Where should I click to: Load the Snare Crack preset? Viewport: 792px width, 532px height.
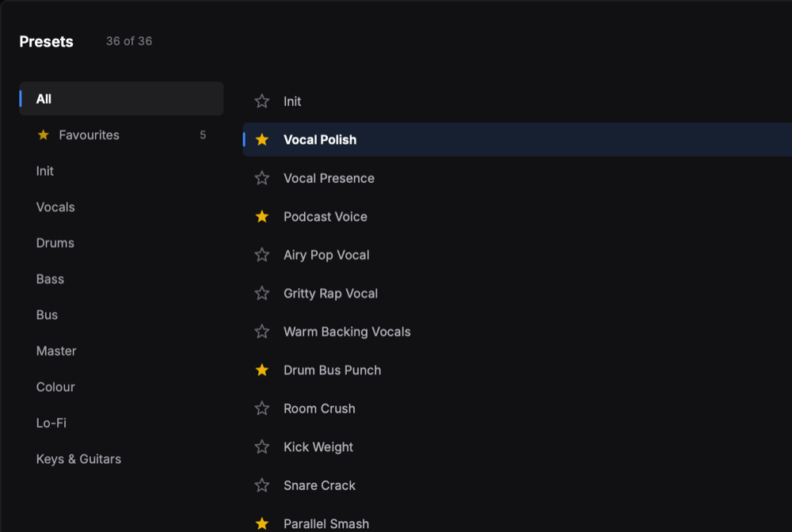click(517, 485)
